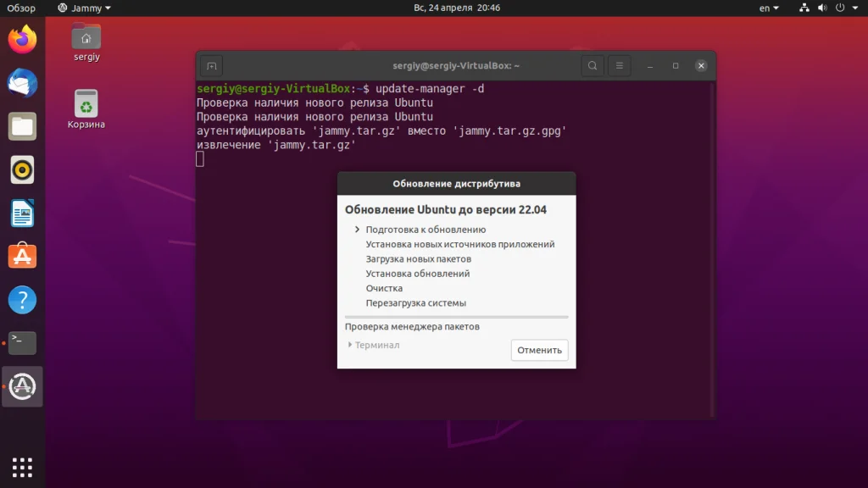Start LibreOffice Writer from the dock
The height and width of the screenshot is (488, 868).
22,213
